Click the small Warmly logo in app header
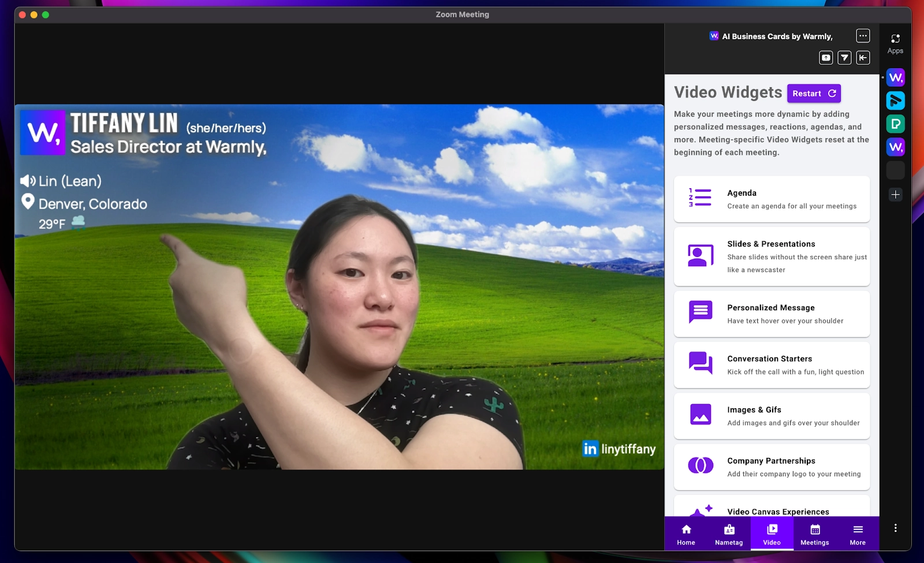 tap(714, 36)
